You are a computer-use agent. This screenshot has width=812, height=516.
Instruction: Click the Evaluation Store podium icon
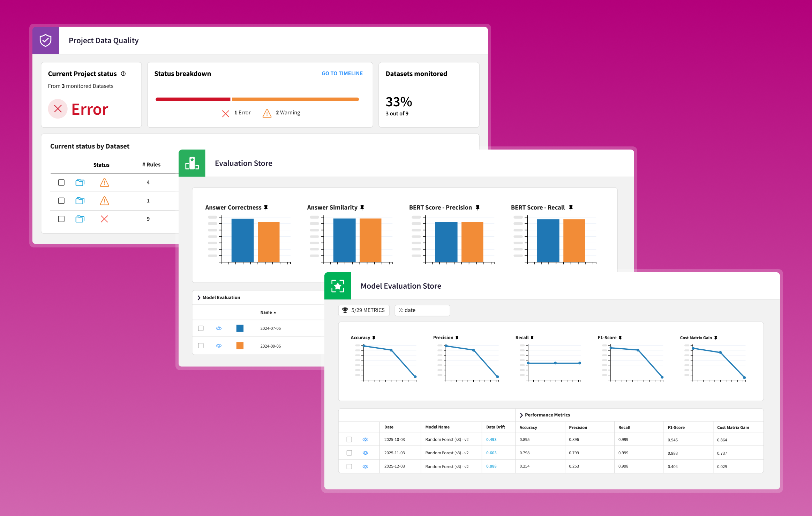[192, 163]
